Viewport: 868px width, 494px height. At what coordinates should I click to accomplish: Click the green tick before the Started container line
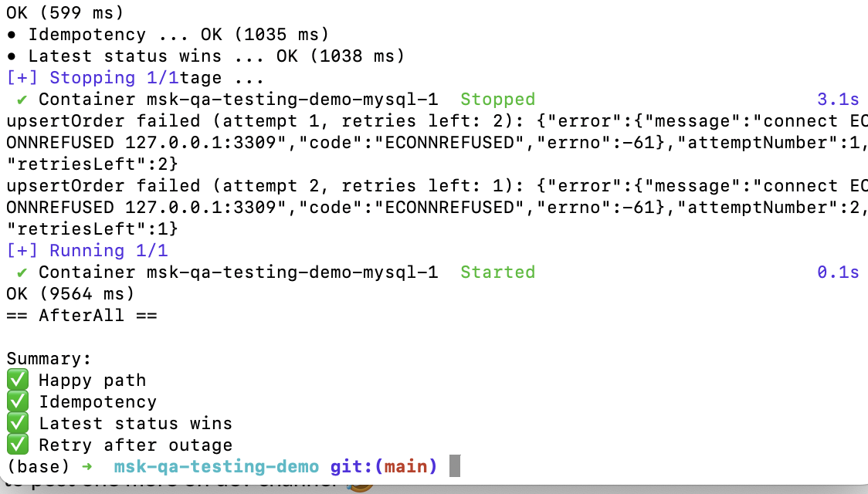pyautogui.click(x=22, y=272)
